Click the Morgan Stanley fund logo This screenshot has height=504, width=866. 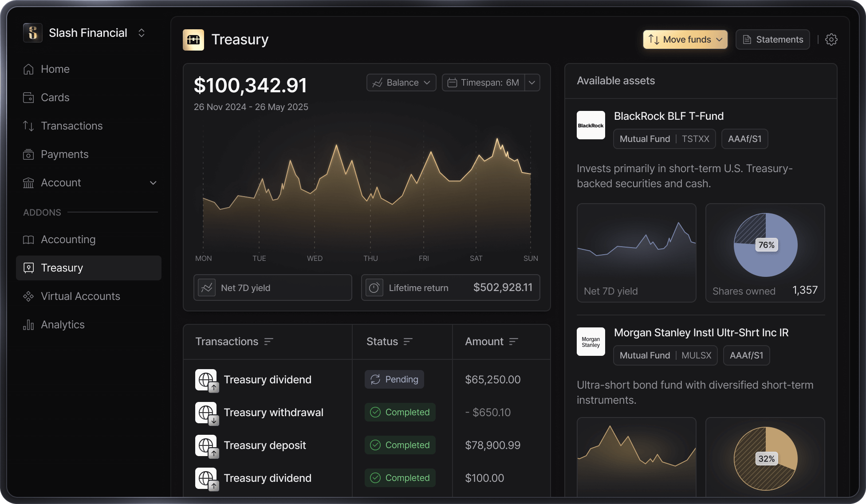[x=590, y=342]
